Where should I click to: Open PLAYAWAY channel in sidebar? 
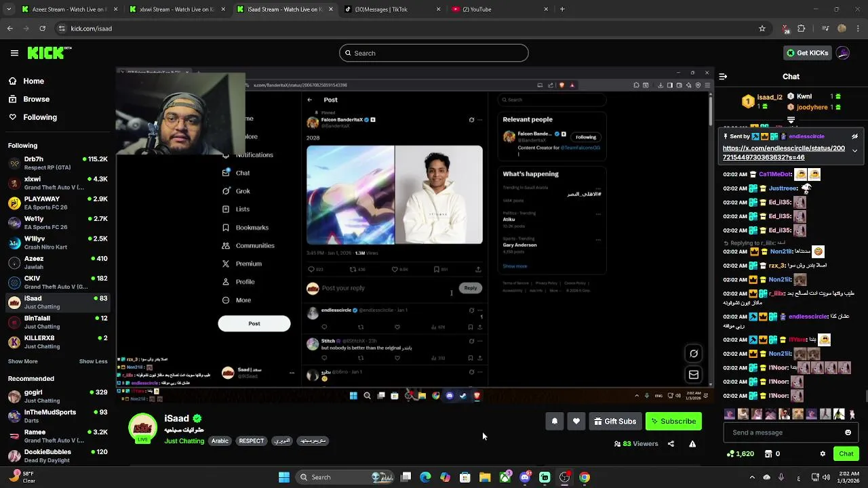(x=58, y=203)
